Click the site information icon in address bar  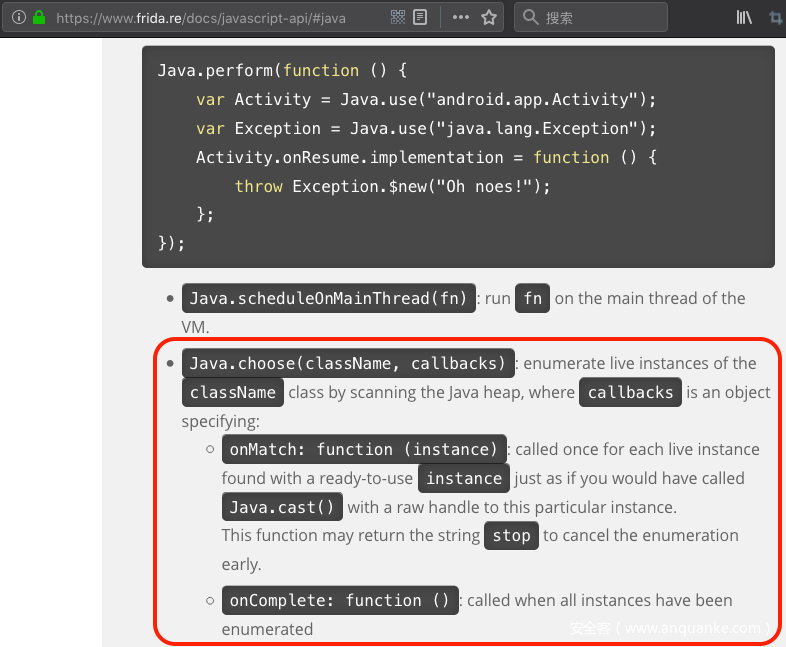point(18,17)
